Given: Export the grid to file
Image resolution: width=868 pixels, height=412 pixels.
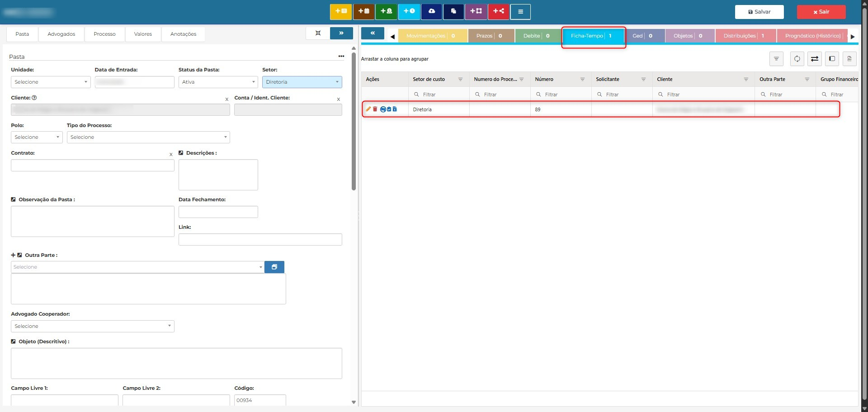Looking at the screenshot, I should [849, 59].
